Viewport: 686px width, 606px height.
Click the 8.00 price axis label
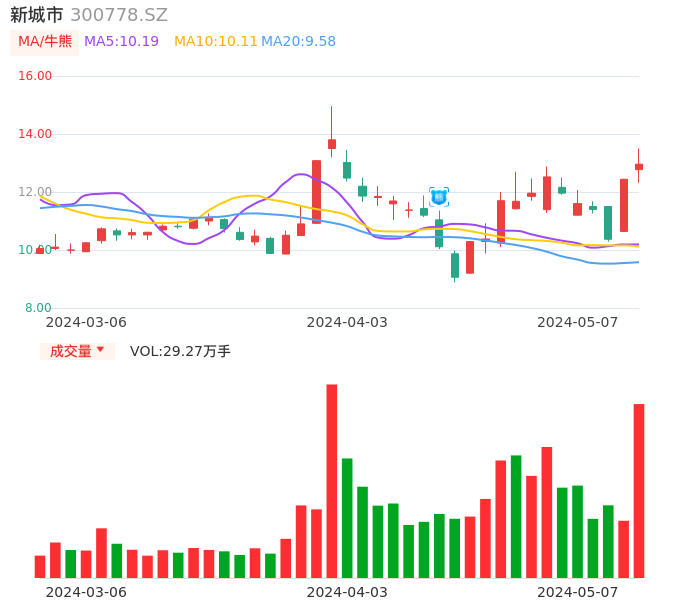[38, 308]
